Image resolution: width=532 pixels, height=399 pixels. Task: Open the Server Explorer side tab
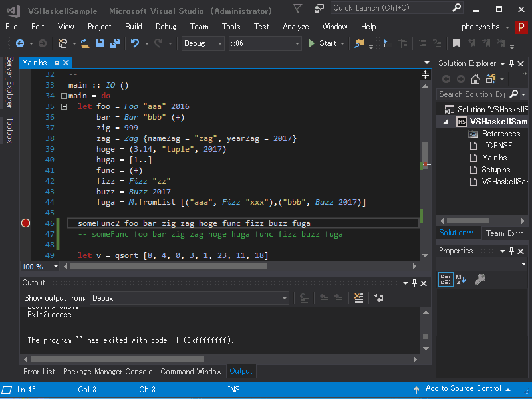tap(10, 82)
